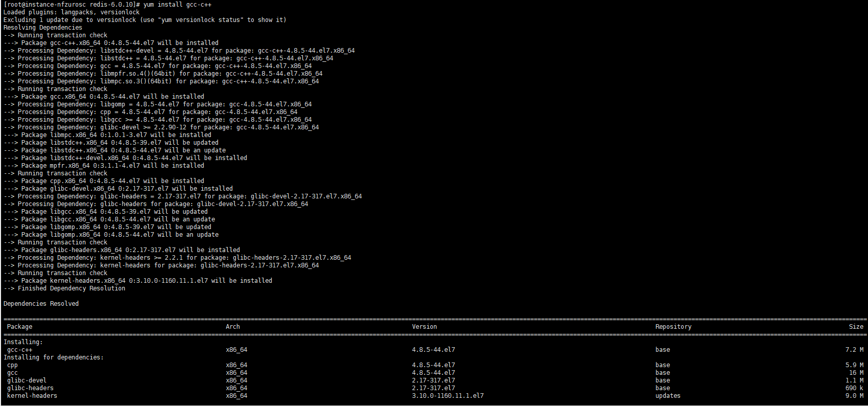Click the '16 M' size value
Image resolution: width=868 pixels, height=406 pixels.
[856, 373]
